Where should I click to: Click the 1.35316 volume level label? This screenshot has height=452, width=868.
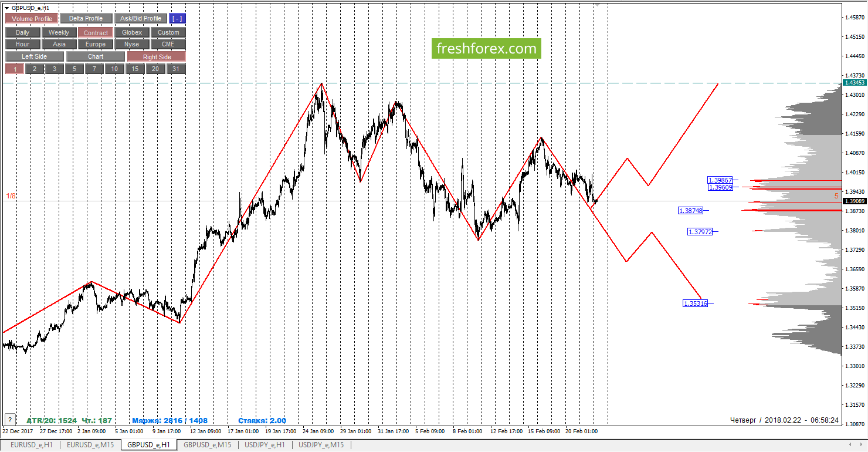tap(695, 303)
